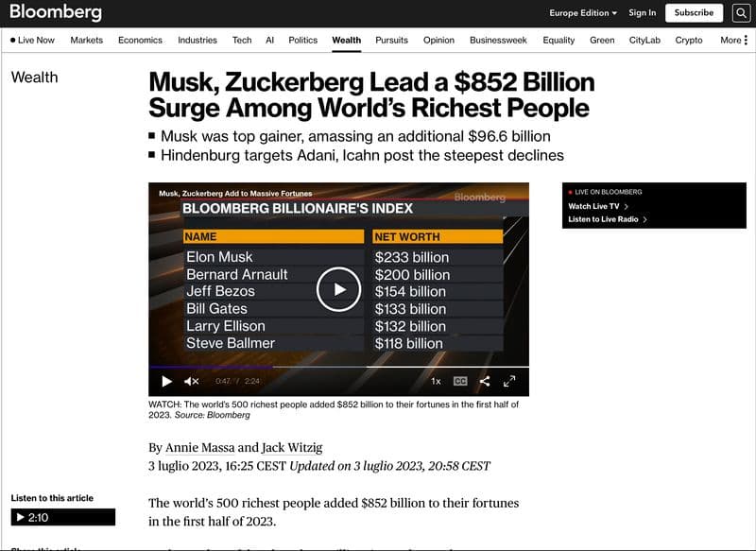The width and height of the screenshot is (756, 551).
Task: Change the 1x playback speed
Action: click(436, 381)
